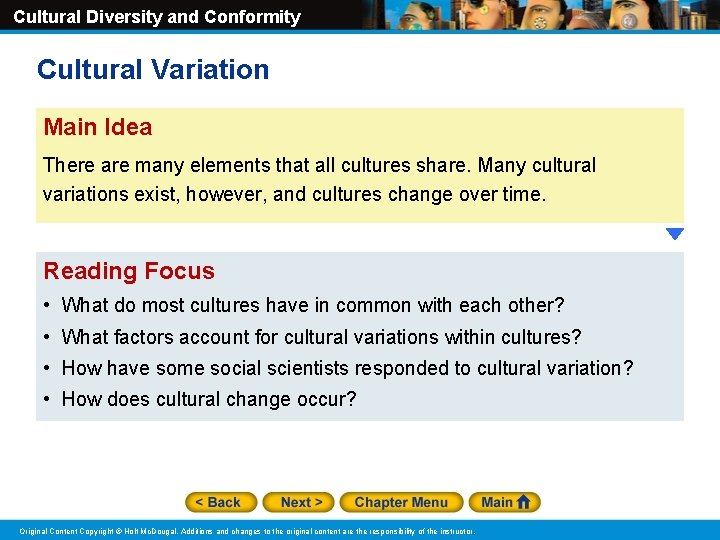This screenshot has width=720, height=540.
Task: Click the face with clock dial in banner
Action: [546, 15]
